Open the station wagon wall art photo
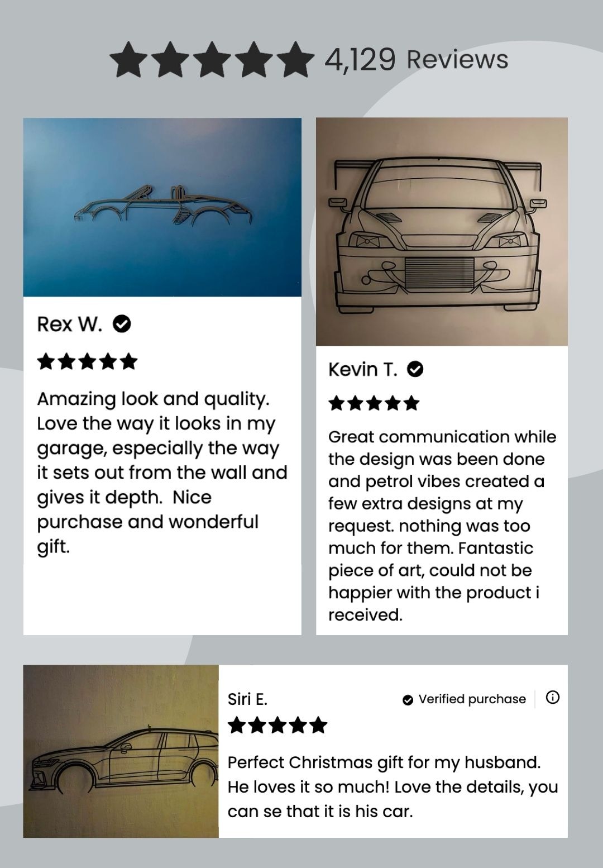603x868 pixels. (x=121, y=751)
